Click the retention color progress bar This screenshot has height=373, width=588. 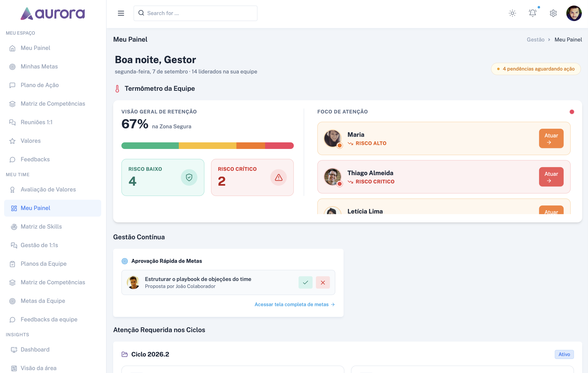tap(207, 146)
